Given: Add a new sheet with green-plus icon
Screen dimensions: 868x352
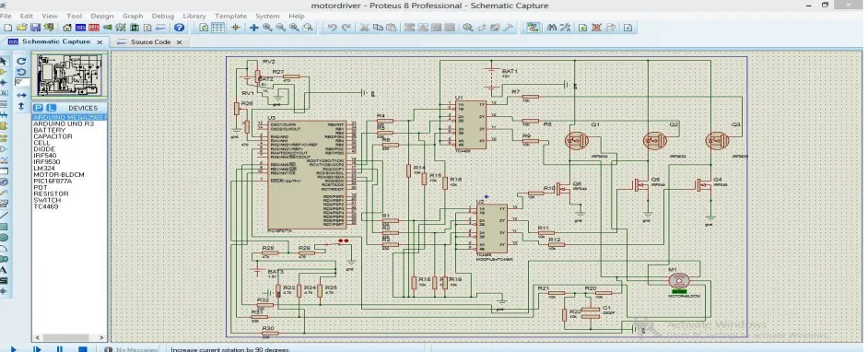Looking at the screenshot, I should pos(583,27).
